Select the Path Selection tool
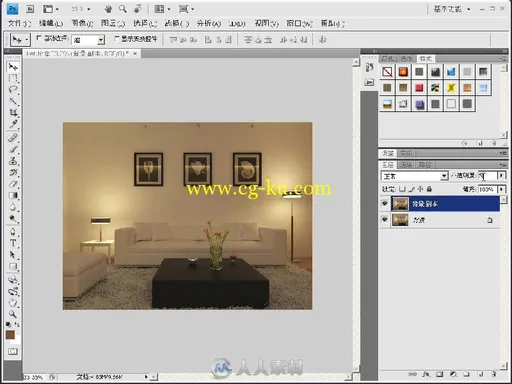 pyautogui.click(x=13, y=255)
